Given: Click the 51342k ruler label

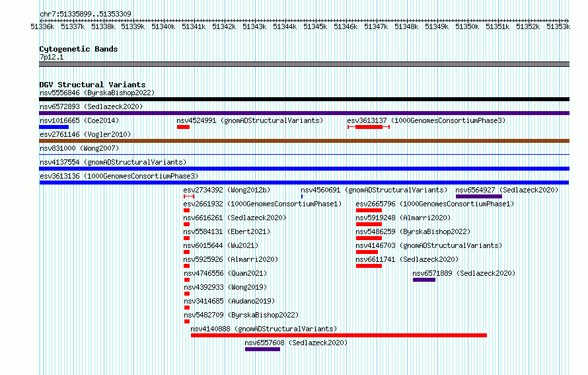Looking at the screenshot, I should click(224, 26).
